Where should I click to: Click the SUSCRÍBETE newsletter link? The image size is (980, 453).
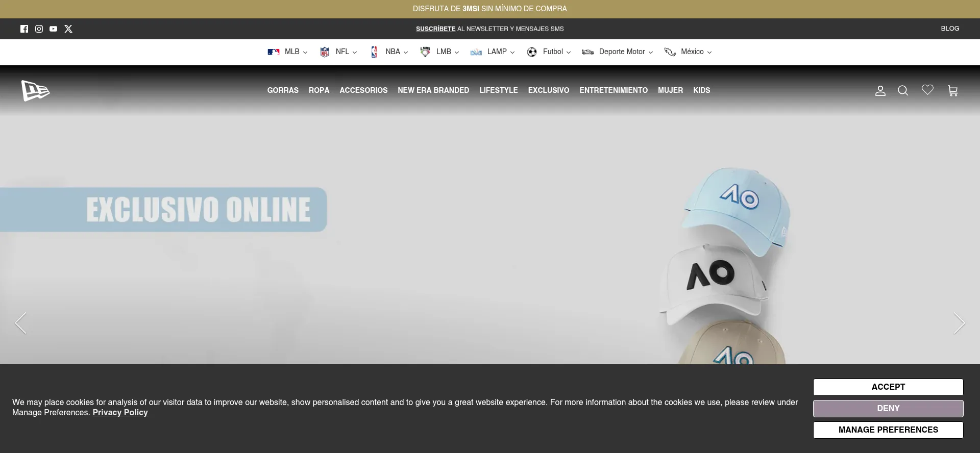[435, 29]
